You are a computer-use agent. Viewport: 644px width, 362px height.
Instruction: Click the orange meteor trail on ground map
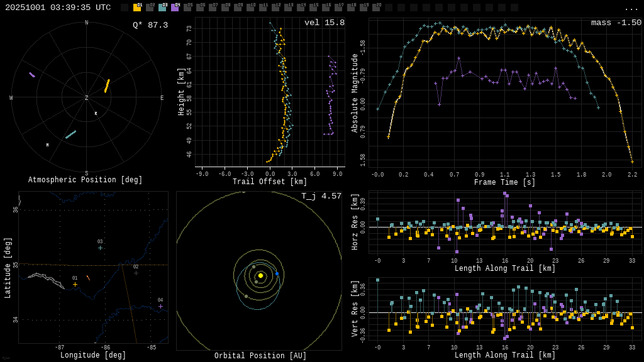point(88,277)
